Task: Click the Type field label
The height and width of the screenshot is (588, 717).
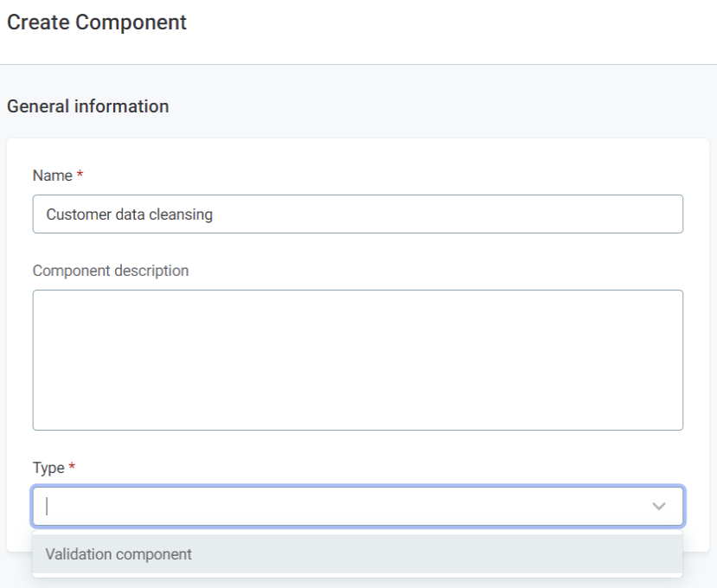Action: (48, 468)
